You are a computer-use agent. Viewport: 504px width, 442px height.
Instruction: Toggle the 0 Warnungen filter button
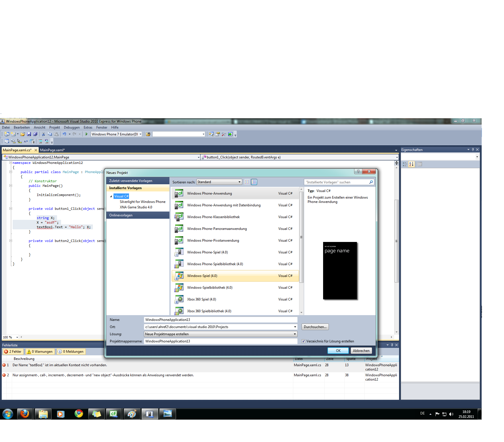(40, 352)
